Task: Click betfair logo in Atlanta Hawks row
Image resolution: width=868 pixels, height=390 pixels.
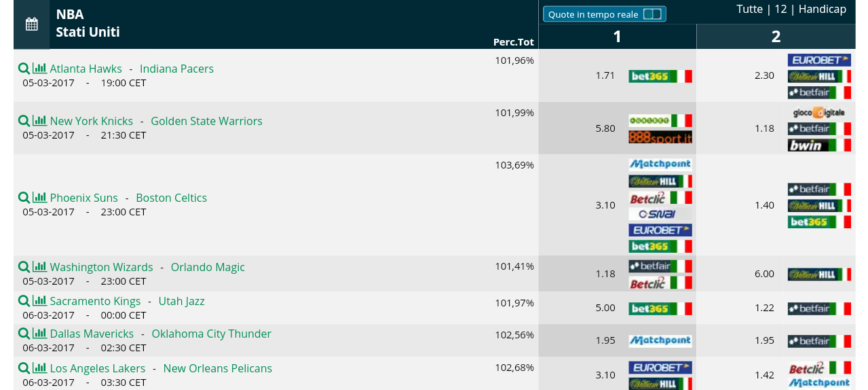Action: point(819,92)
